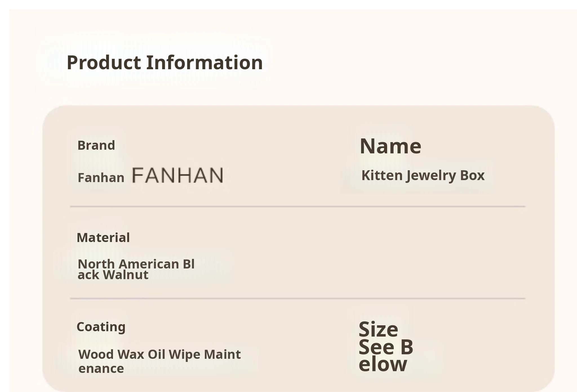Select the Coating field label
Viewport: 577px width, 392px height.
(x=101, y=327)
